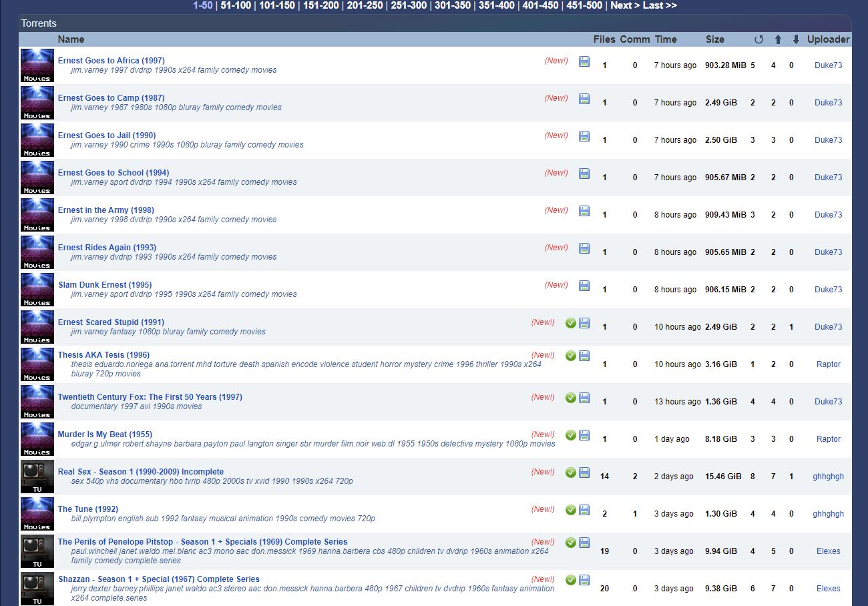
Task: Click the save icon for Ernest Goes to Camp
Action: point(584,99)
